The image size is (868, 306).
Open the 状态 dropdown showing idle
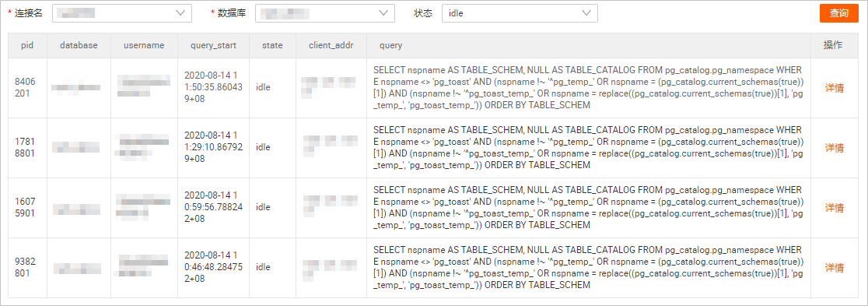pos(520,13)
